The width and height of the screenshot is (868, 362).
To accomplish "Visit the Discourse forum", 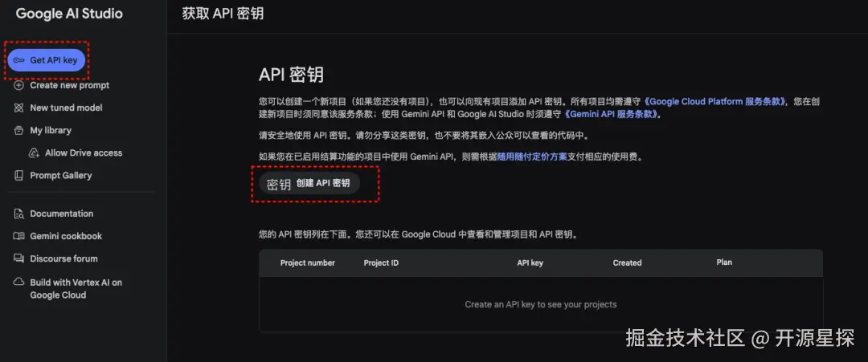I will [63, 258].
